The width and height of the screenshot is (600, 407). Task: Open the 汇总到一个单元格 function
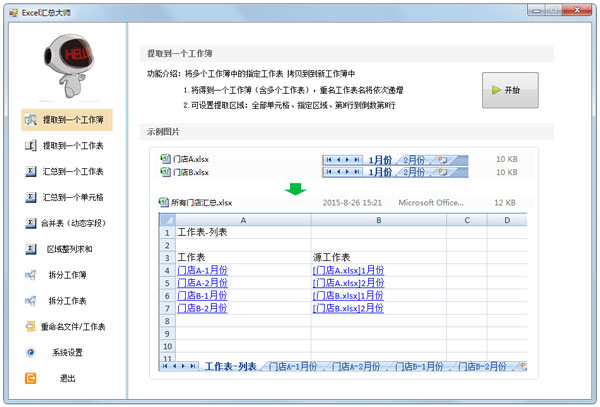pos(70,198)
